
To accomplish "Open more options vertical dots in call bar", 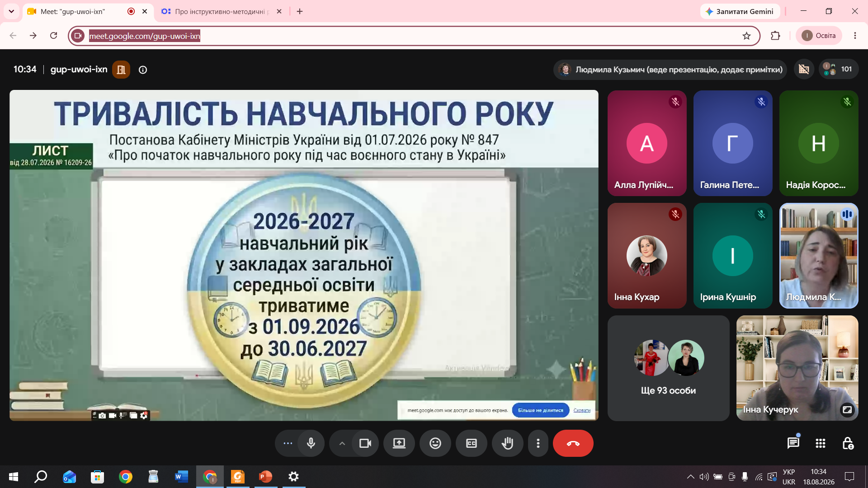I will pyautogui.click(x=538, y=443).
